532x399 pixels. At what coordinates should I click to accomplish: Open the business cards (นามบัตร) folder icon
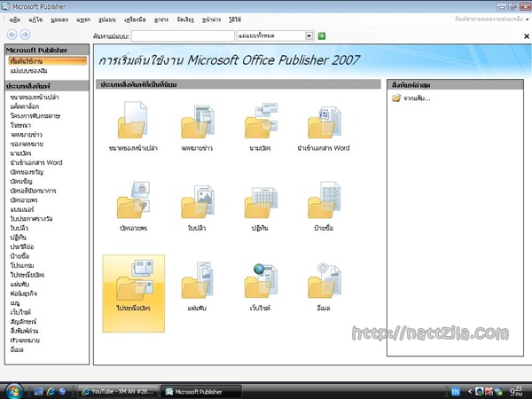point(261,121)
